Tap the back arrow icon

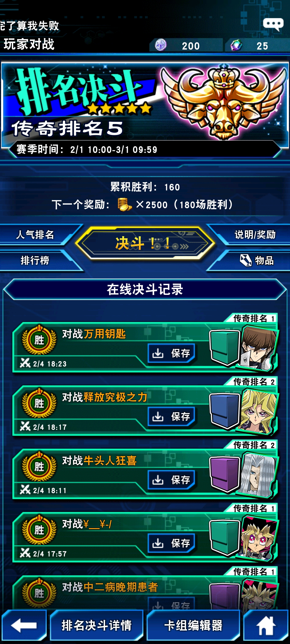coord(24,625)
